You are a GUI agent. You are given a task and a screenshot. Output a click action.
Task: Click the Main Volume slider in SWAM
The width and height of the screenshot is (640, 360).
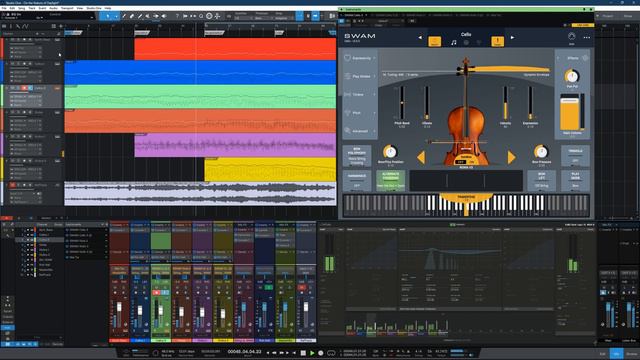click(570, 112)
